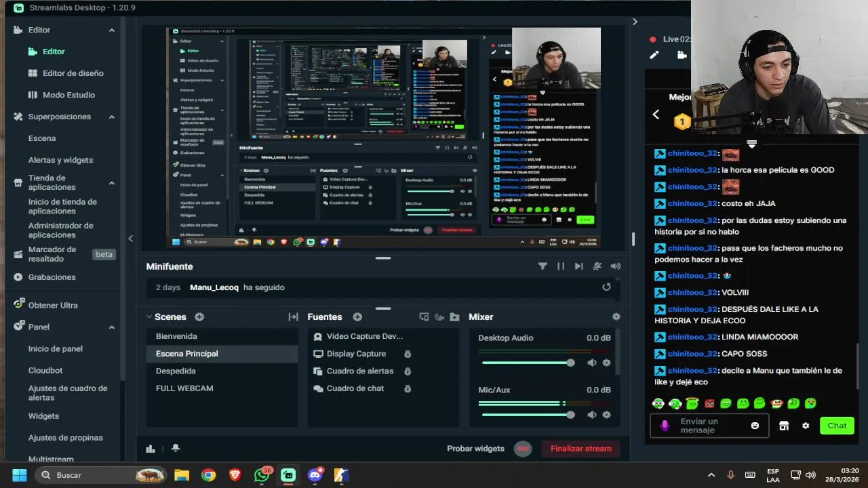Click the camera icon below Live indicator
Screen dimensions: 868x488
(x=682, y=56)
